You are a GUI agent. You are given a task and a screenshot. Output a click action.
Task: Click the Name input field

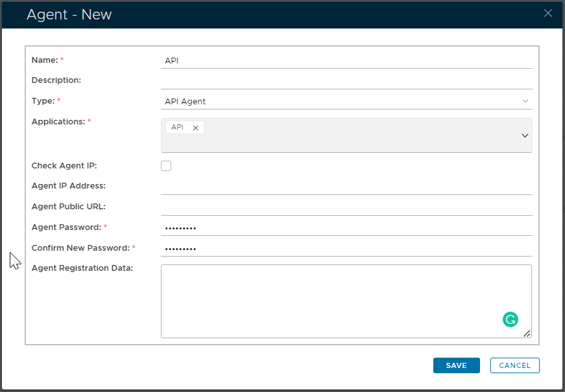(346, 60)
